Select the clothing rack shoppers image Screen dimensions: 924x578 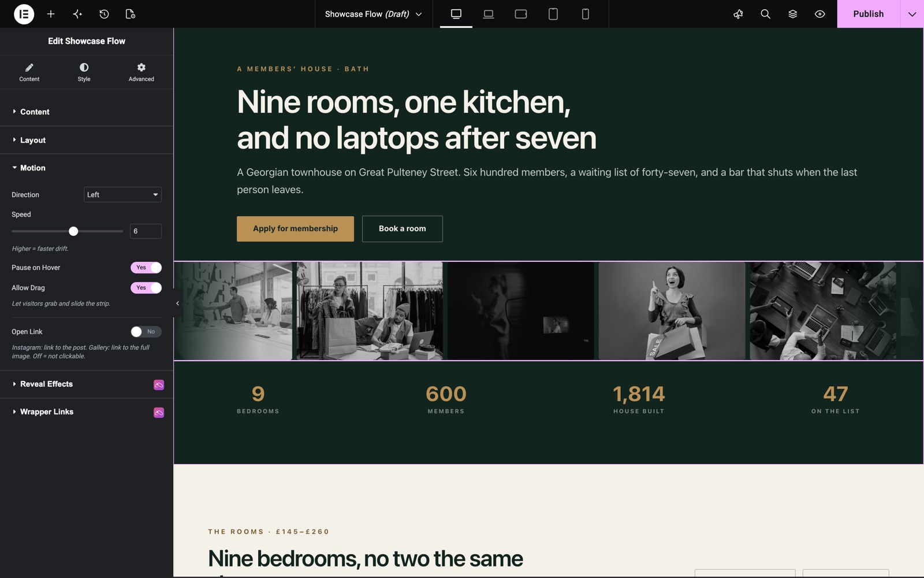click(x=370, y=311)
